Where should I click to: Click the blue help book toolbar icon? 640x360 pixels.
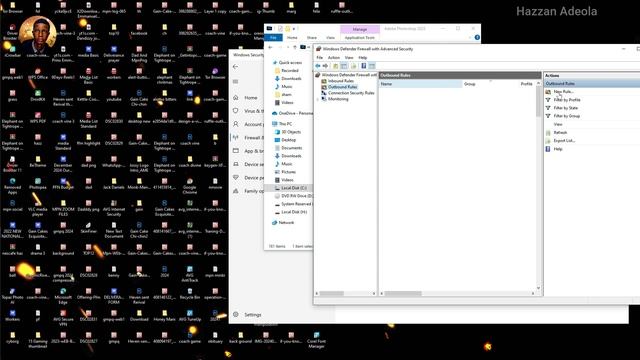[363, 66]
